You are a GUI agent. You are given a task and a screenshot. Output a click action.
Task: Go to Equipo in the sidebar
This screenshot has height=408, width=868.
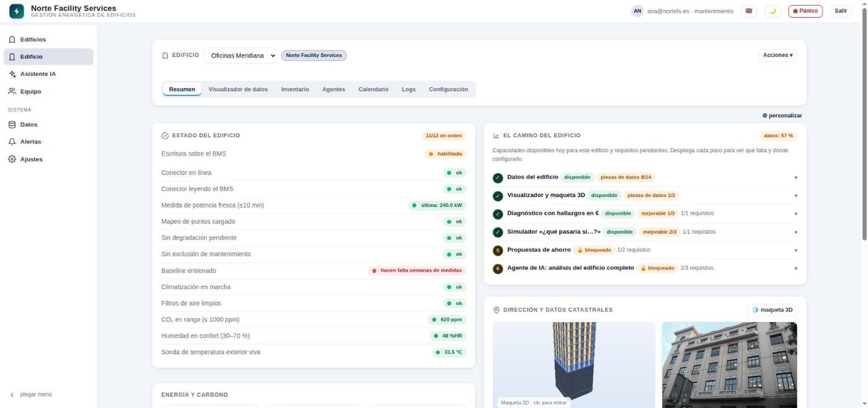48,91
